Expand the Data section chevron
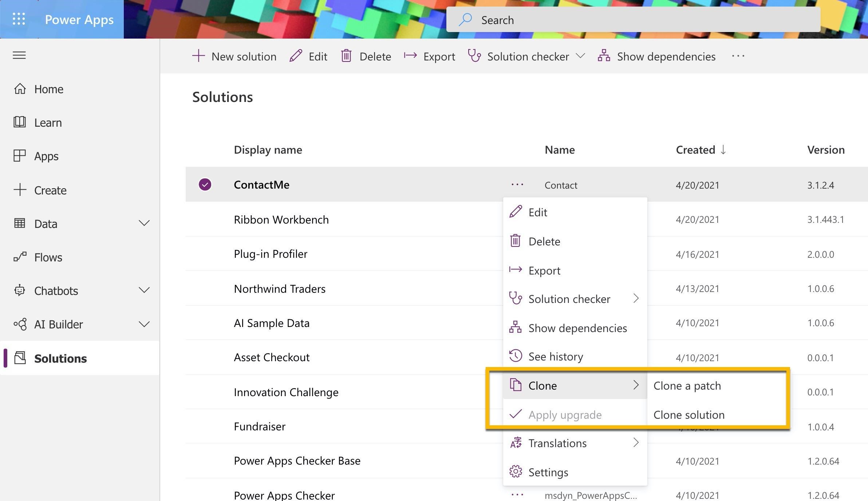Screen dimensions: 868x501 coord(144,223)
